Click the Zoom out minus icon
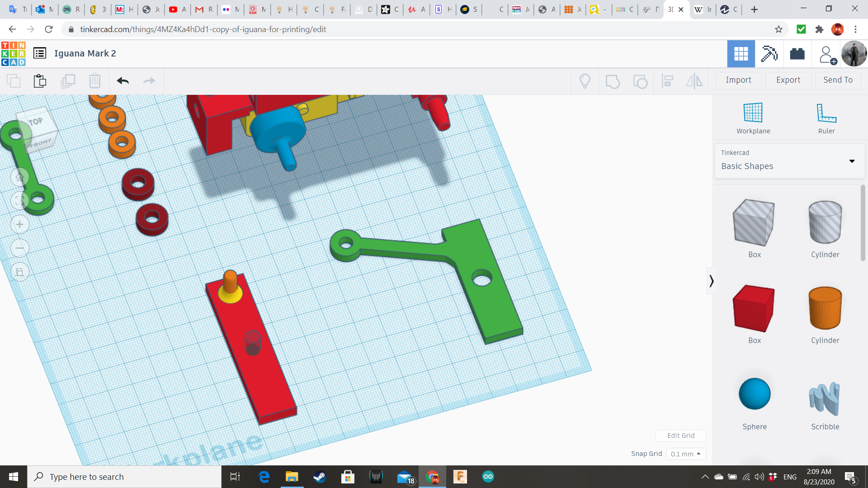Image resolution: width=868 pixels, height=488 pixels. (x=20, y=248)
